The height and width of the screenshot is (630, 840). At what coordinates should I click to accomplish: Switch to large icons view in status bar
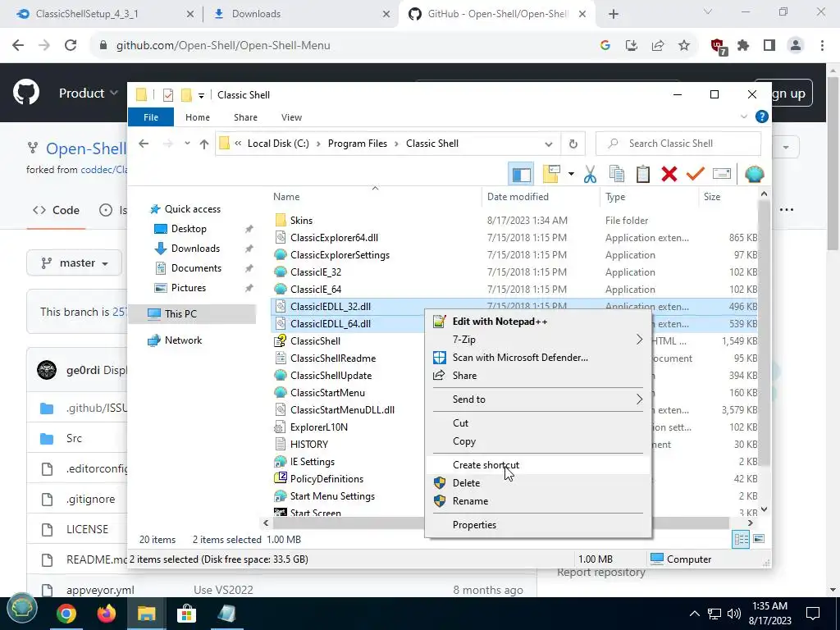[x=759, y=539]
